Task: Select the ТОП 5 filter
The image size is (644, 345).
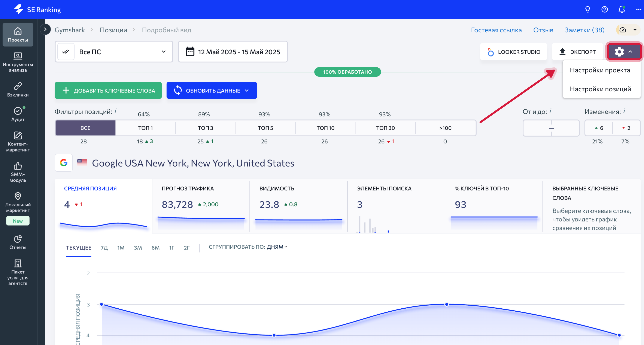Action: click(265, 128)
